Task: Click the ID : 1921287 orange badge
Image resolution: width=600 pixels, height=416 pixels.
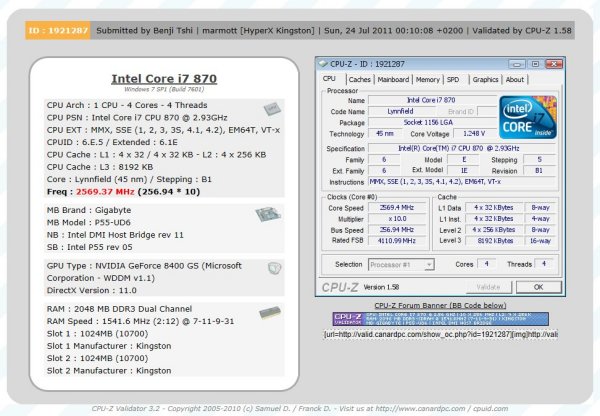Action: (x=58, y=31)
